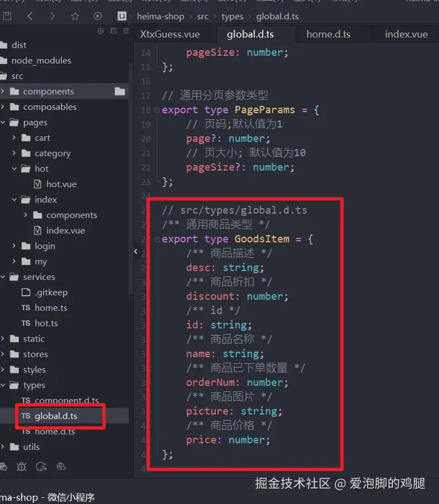Click the file tree vertical scrollbar
The height and width of the screenshot is (504, 439).
click(x=130, y=178)
